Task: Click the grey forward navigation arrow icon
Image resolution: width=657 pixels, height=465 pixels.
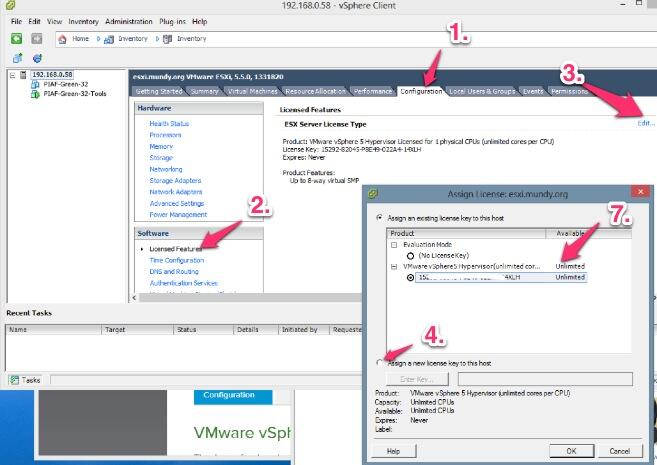Action: [x=37, y=39]
